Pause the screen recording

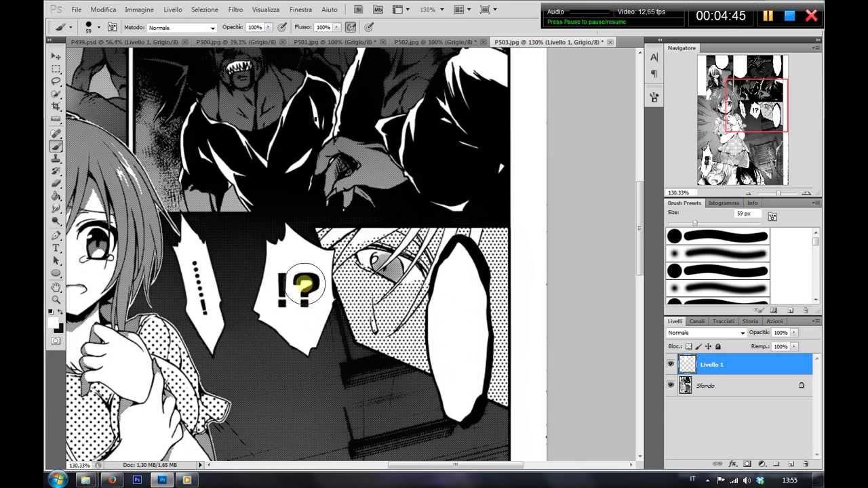768,16
